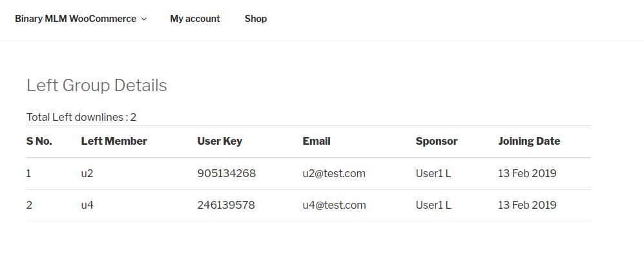Select the Joining Date column header
The height and width of the screenshot is (274, 644).
[x=529, y=141]
